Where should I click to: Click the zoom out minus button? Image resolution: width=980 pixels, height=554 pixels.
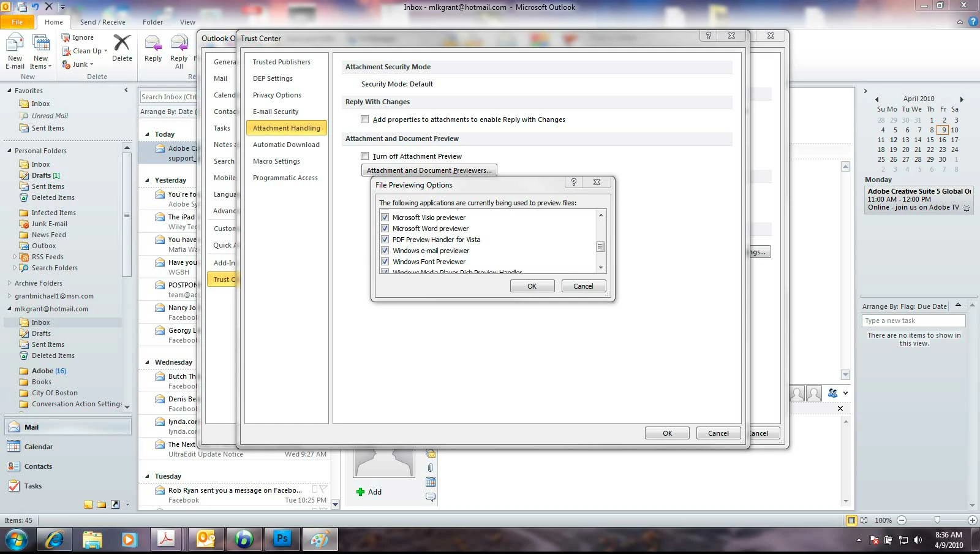click(901, 520)
